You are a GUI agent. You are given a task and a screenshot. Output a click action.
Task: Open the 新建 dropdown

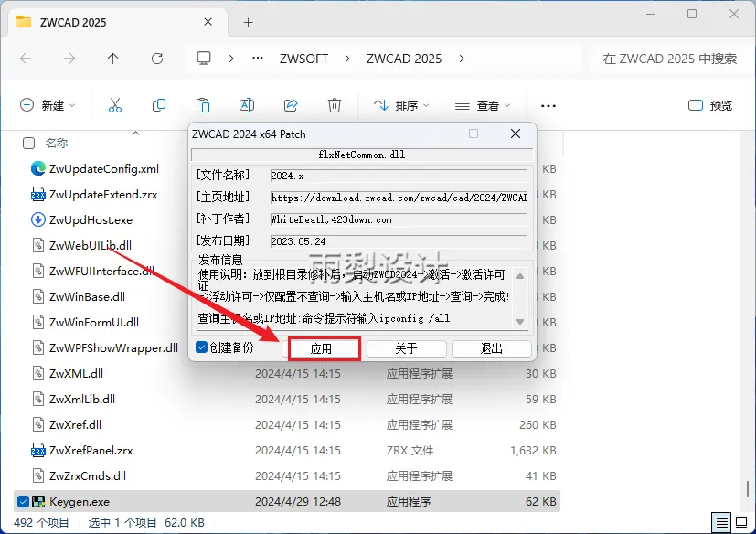pyautogui.click(x=48, y=105)
